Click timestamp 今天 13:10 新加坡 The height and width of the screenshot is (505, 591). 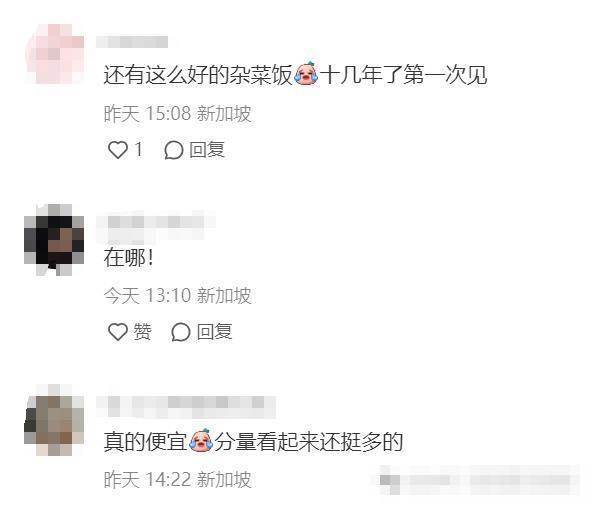178,295
